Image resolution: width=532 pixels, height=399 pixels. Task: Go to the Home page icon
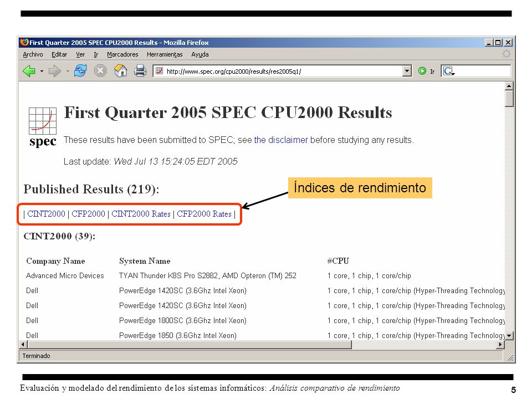click(x=120, y=70)
